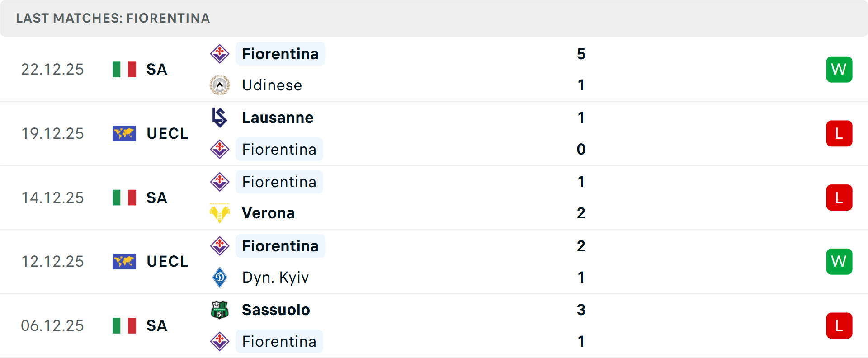The height and width of the screenshot is (358, 868).
Task: Click UECL flag icon for 19.12.25 match
Action: click(x=124, y=133)
